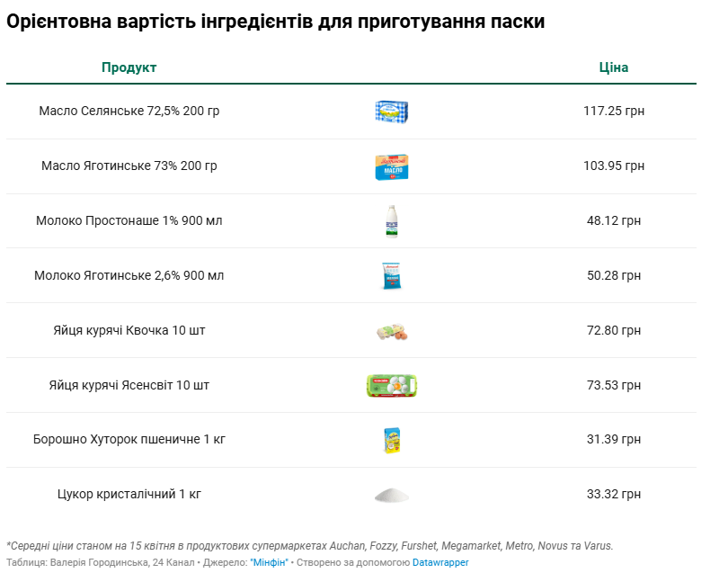Select the Простонаше milk bottle image
The height and width of the screenshot is (573, 728).
click(x=391, y=221)
